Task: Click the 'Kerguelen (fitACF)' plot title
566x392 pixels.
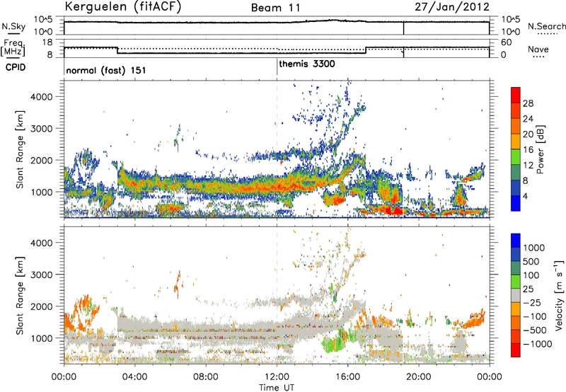Action: [122, 7]
